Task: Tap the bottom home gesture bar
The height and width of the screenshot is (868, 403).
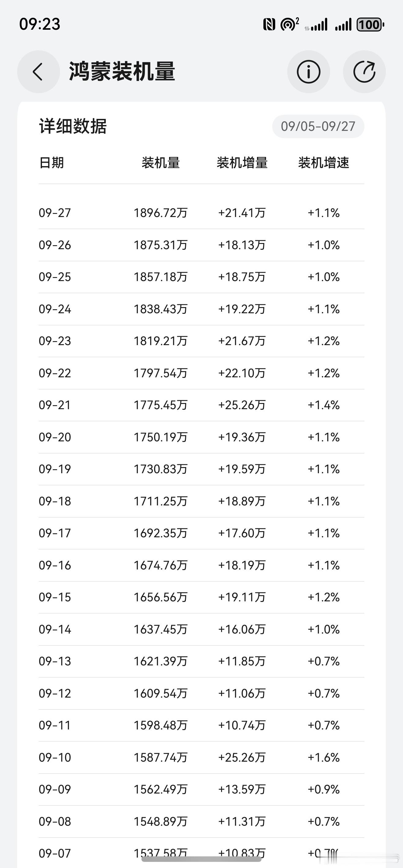Action: tap(201, 859)
